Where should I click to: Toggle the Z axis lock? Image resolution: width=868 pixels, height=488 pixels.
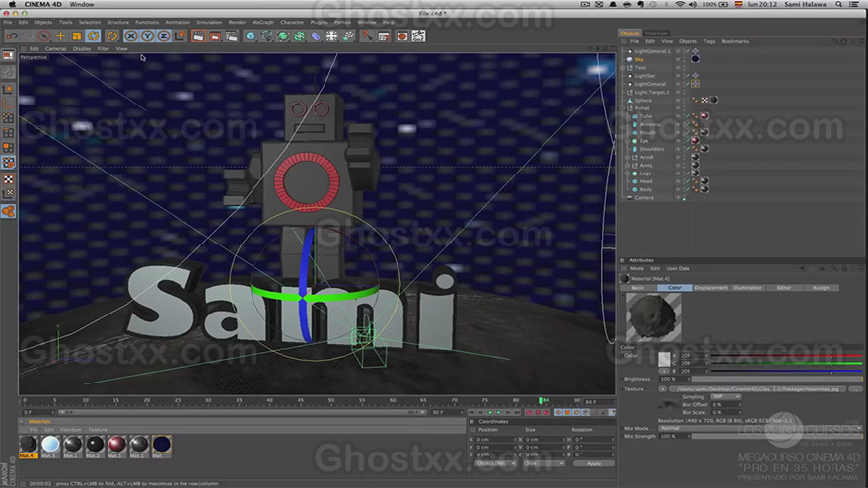coord(164,35)
